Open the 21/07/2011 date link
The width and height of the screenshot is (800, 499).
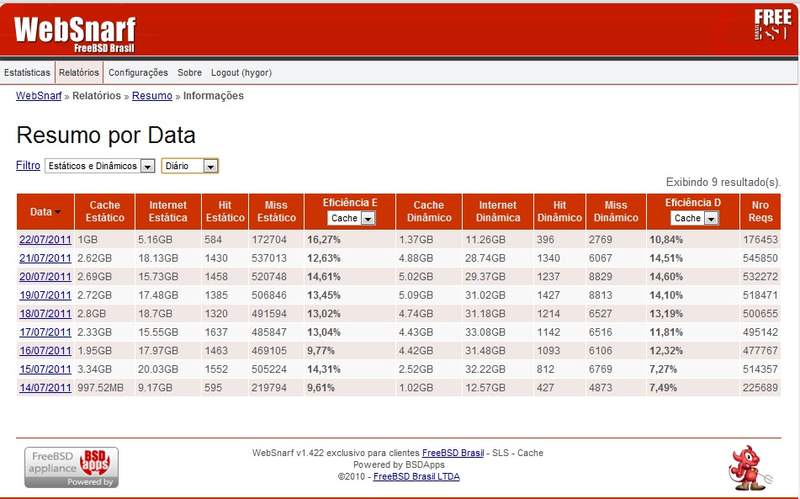tap(45, 258)
